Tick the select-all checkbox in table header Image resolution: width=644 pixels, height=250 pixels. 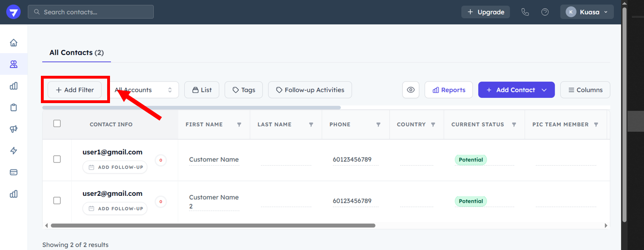coord(57,123)
